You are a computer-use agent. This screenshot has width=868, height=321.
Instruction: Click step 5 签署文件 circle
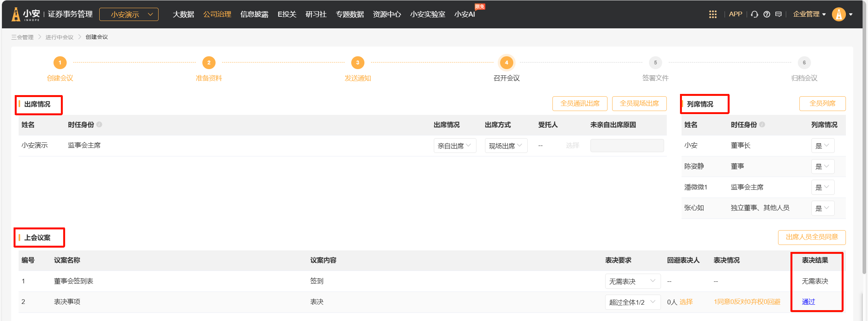(655, 62)
